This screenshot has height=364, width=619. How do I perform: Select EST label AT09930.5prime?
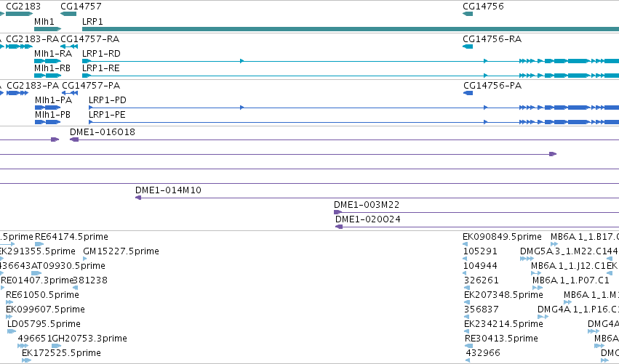coord(68,266)
